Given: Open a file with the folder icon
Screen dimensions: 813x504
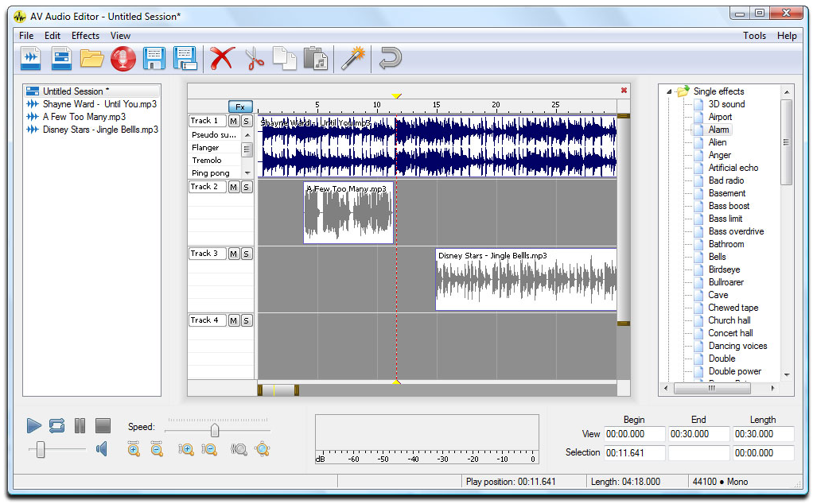Looking at the screenshot, I should click(91, 58).
